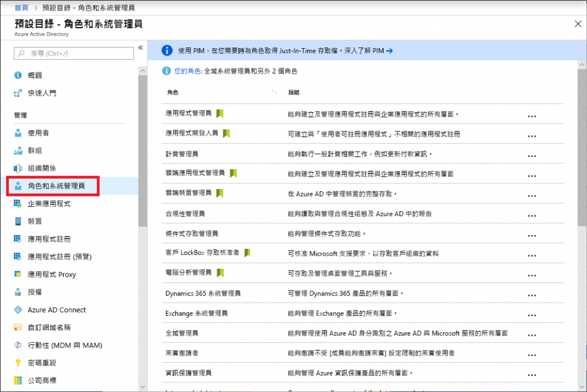
Task: Click the sidebar scrollbar up arrow
Action: point(143,70)
